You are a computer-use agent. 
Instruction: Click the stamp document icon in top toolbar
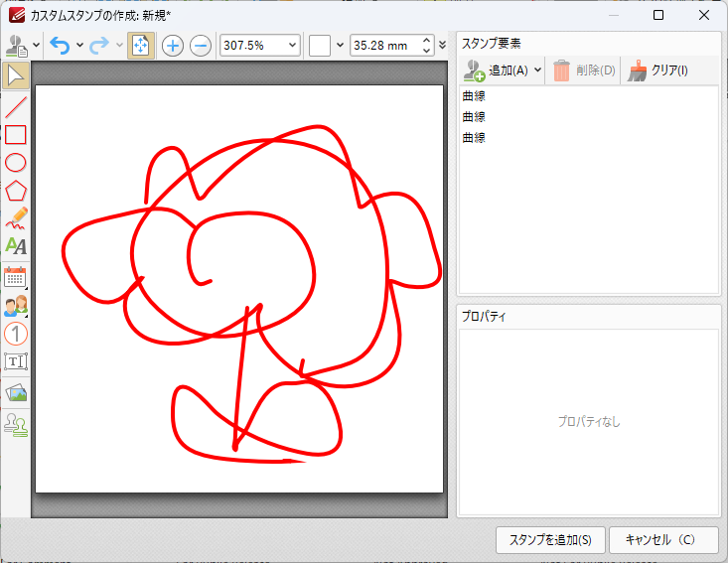16,46
